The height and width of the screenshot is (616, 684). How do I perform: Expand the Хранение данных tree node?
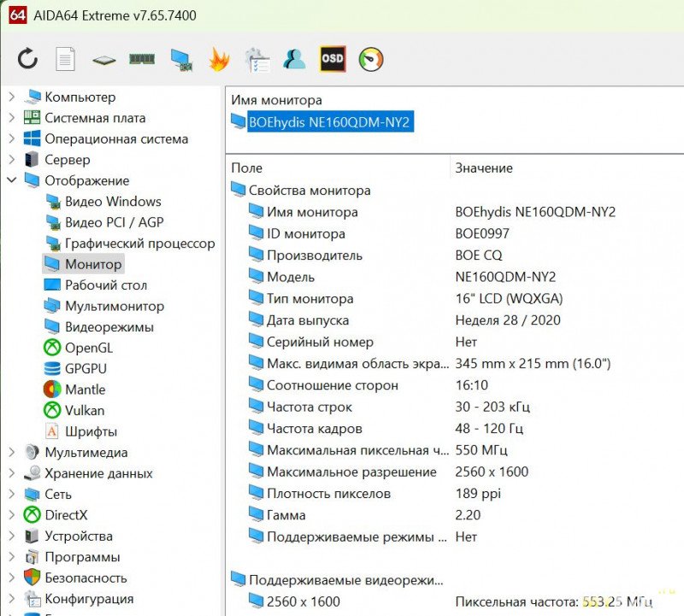[12, 473]
